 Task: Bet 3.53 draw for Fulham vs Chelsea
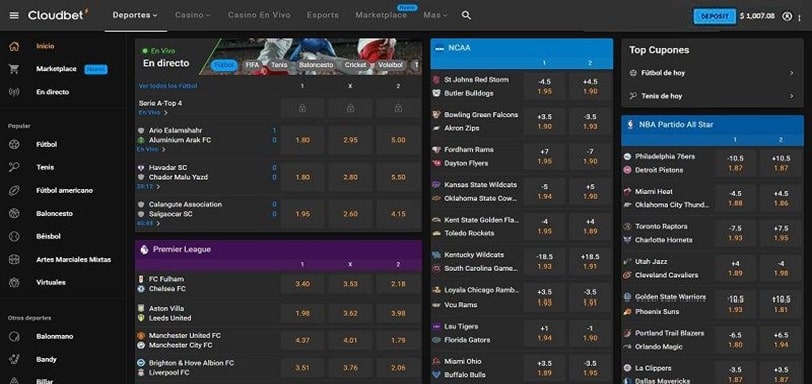click(x=350, y=284)
